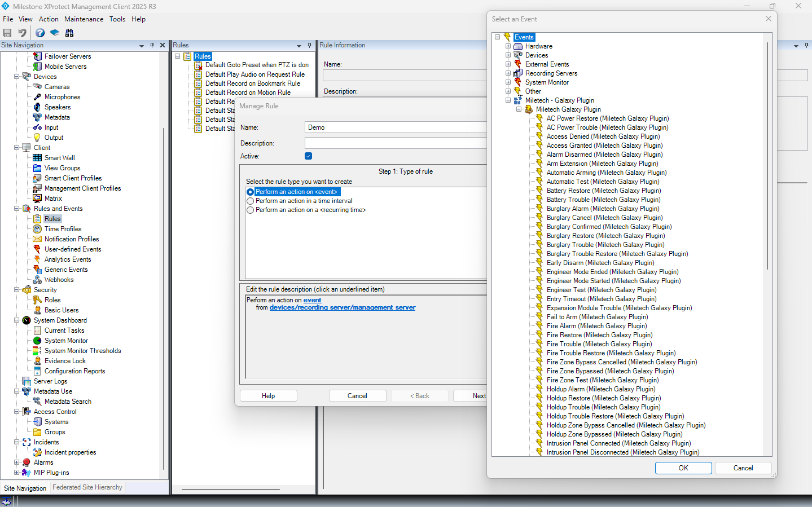
Task: Open the Maintenance menu
Action: tap(84, 19)
